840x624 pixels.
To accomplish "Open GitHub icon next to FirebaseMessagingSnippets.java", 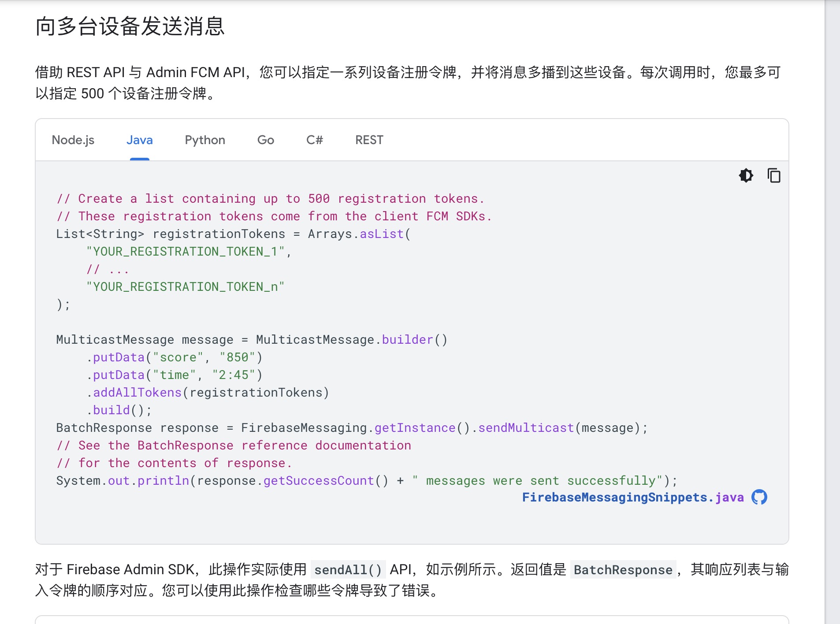I will [x=759, y=497].
